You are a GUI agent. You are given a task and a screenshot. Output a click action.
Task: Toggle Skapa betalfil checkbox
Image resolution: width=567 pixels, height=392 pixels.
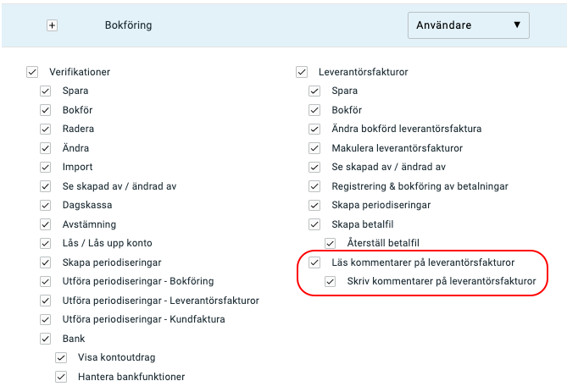point(314,224)
